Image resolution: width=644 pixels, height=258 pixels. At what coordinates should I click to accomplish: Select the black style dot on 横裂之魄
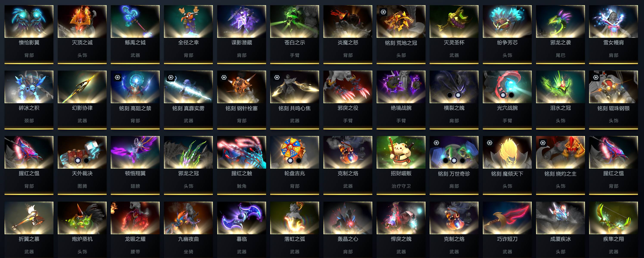(x=450, y=95)
